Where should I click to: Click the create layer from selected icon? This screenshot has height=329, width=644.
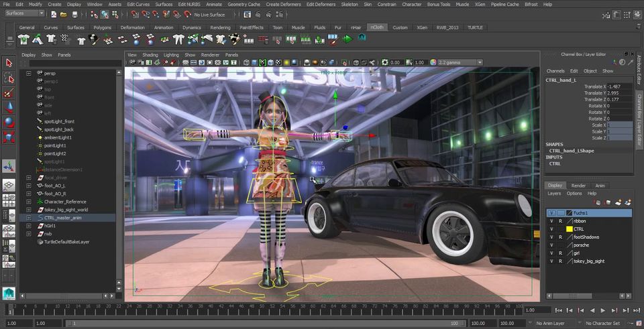pyautogui.click(x=628, y=202)
